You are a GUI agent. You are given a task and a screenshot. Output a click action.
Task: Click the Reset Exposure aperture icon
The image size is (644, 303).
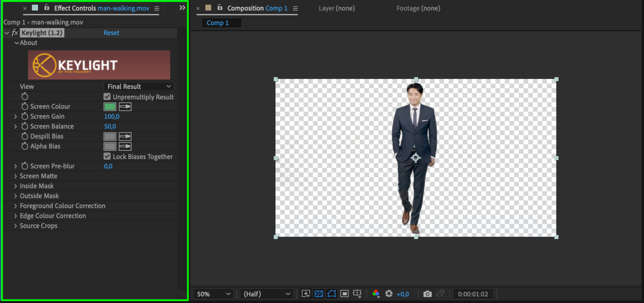(x=389, y=294)
